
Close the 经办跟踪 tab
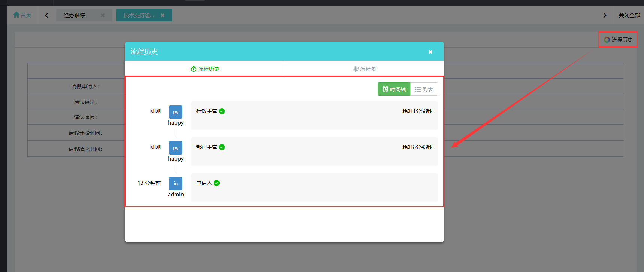pos(103,15)
